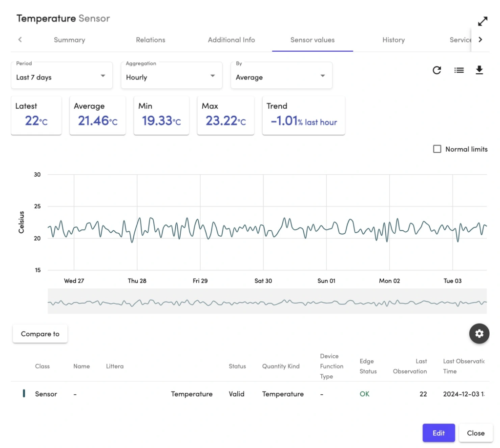Enable the Normal limits checkbox
This screenshot has height=448, width=500.
[x=437, y=149]
